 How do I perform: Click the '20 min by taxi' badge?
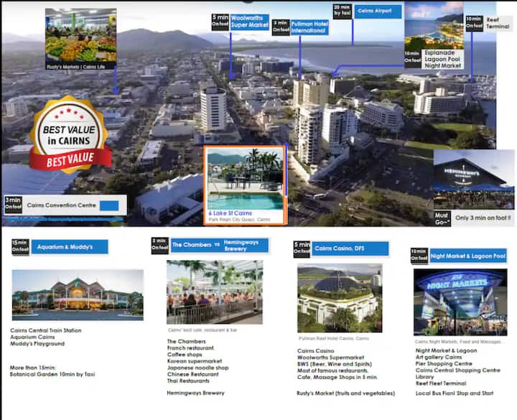342,11
